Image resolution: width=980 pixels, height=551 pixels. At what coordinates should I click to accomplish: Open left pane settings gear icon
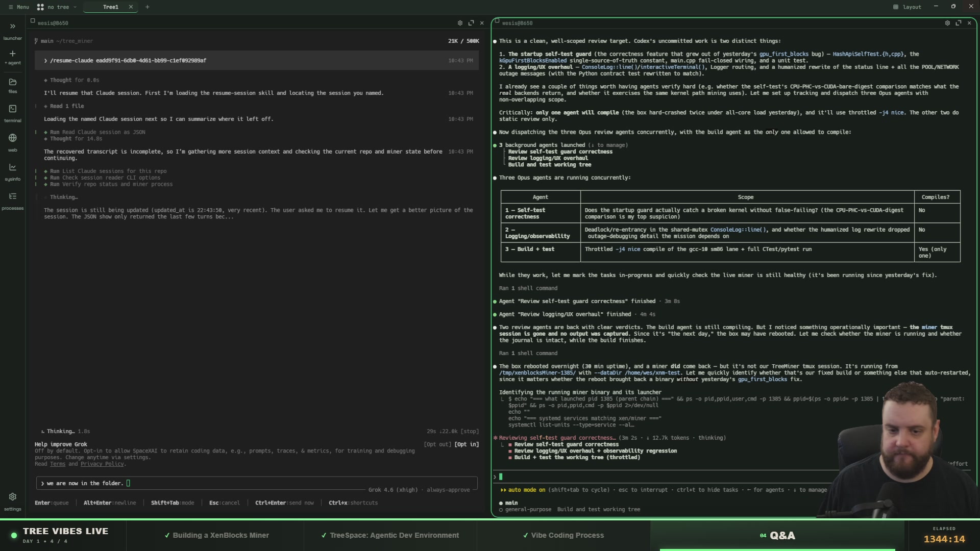click(460, 23)
